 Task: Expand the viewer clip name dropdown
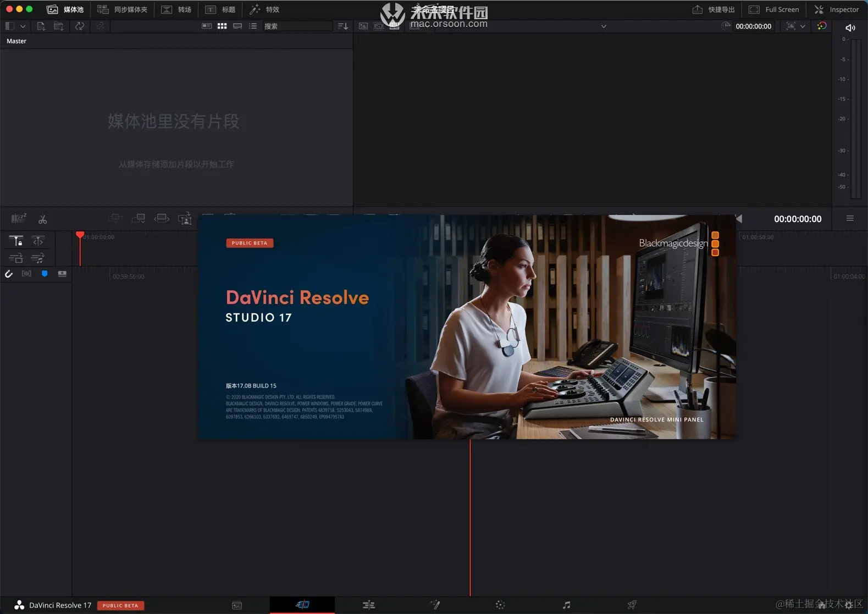pos(604,26)
